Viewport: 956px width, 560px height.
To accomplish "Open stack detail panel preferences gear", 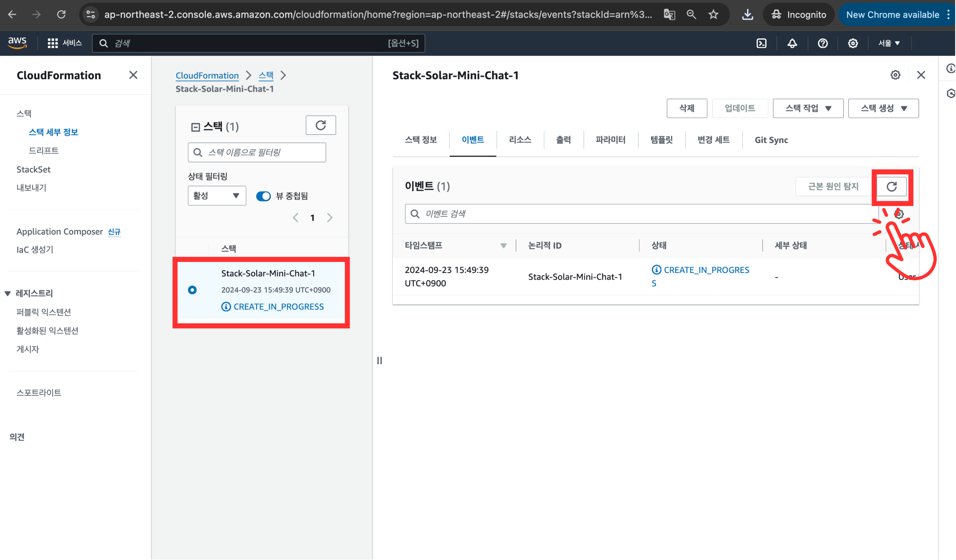I will tap(896, 75).
